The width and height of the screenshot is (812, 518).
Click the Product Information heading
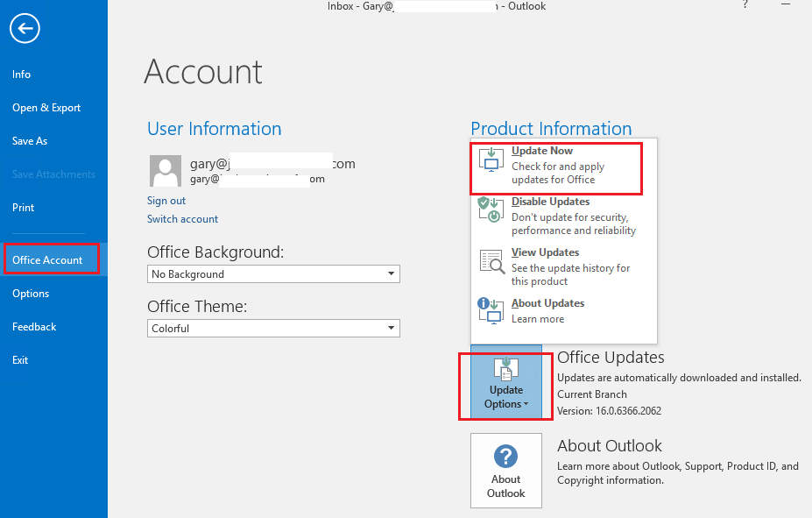pos(551,128)
